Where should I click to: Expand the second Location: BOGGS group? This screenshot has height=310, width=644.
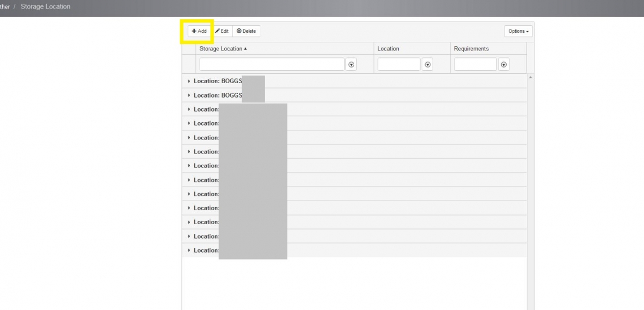[x=189, y=95]
